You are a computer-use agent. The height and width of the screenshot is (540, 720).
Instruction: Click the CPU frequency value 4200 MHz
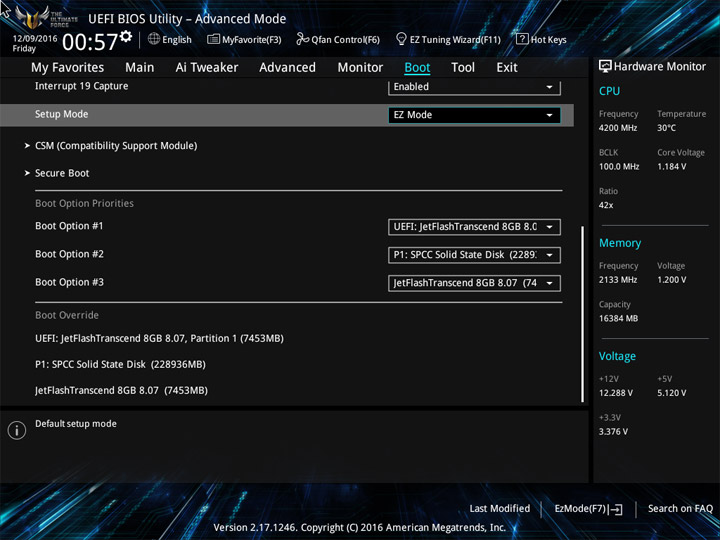coord(618,128)
